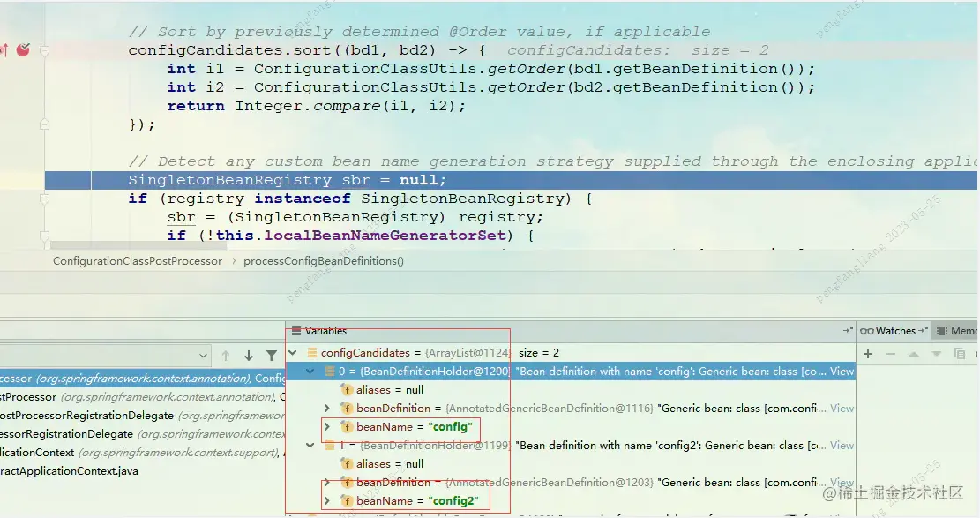This screenshot has width=980, height=518.
Task: Click the Variables panel pin arrow icon
Action: point(848,330)
